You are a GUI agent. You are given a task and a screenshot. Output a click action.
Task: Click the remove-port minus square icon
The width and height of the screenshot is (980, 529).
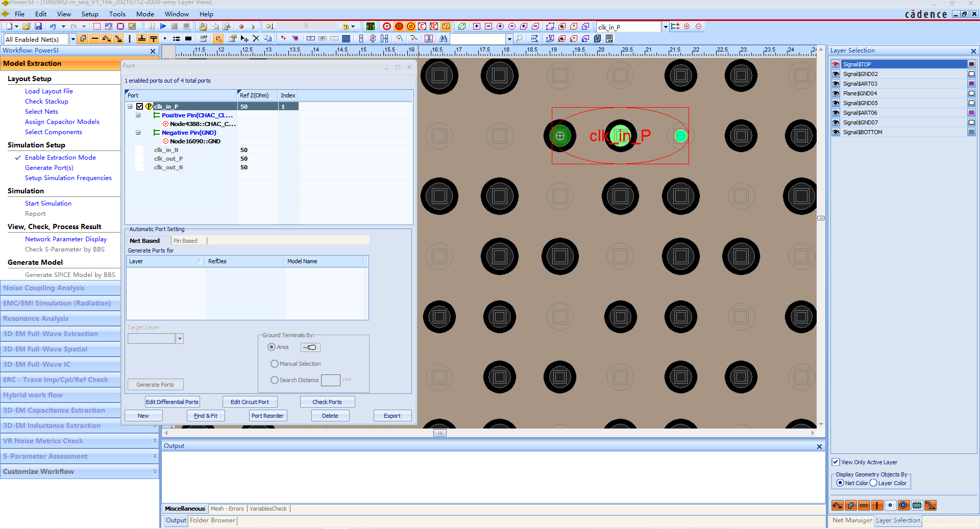pyautogui.click(x=488, y=27)
